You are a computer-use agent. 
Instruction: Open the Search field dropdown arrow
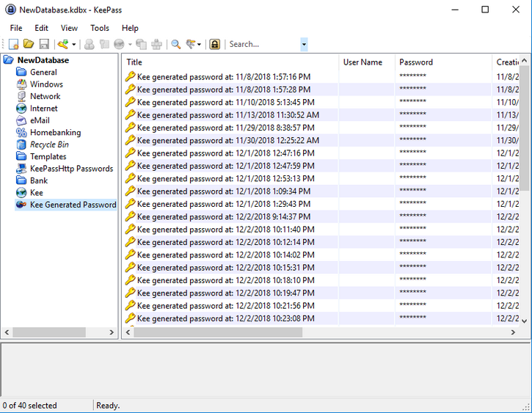[x=304, y=45]
